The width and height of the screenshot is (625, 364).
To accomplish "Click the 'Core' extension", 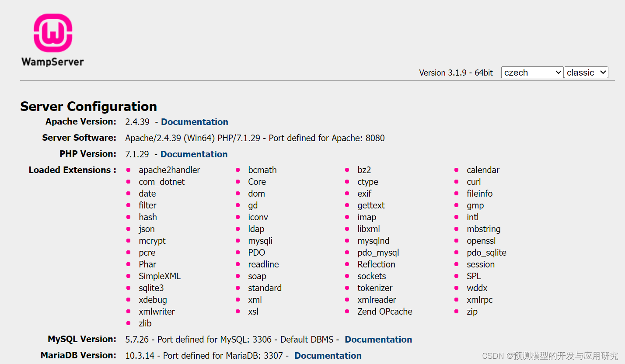I will point(257,182).
